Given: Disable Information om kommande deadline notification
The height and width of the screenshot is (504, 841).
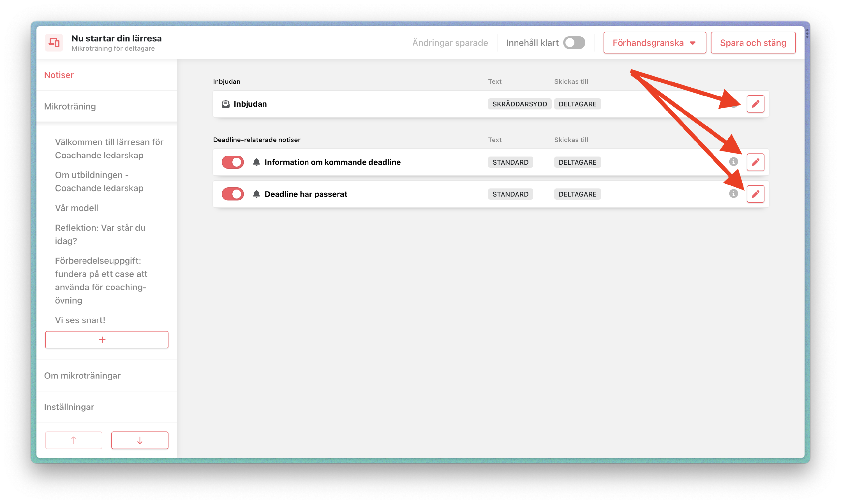Looking at the screenshot, I should pos(233,162).
